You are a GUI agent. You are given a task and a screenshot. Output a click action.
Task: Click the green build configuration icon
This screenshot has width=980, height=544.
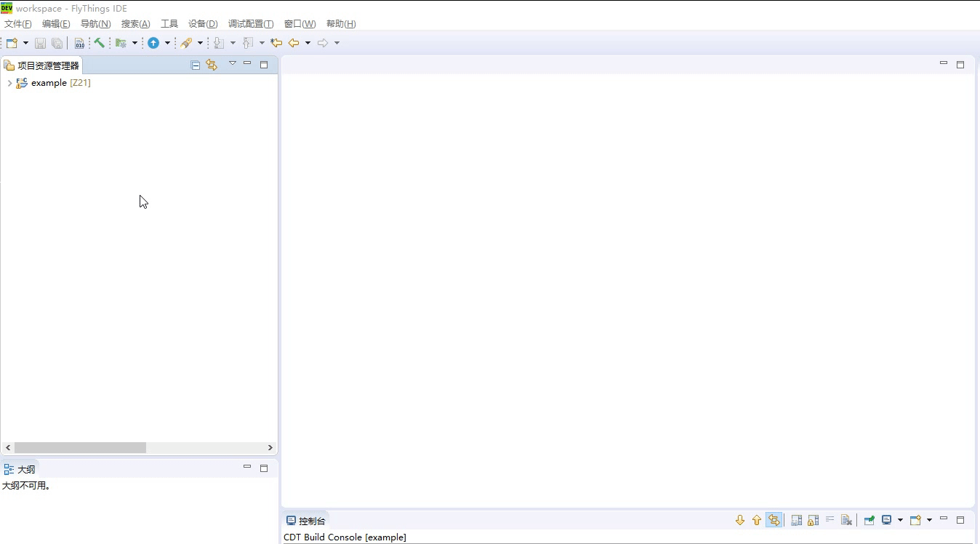121,43
